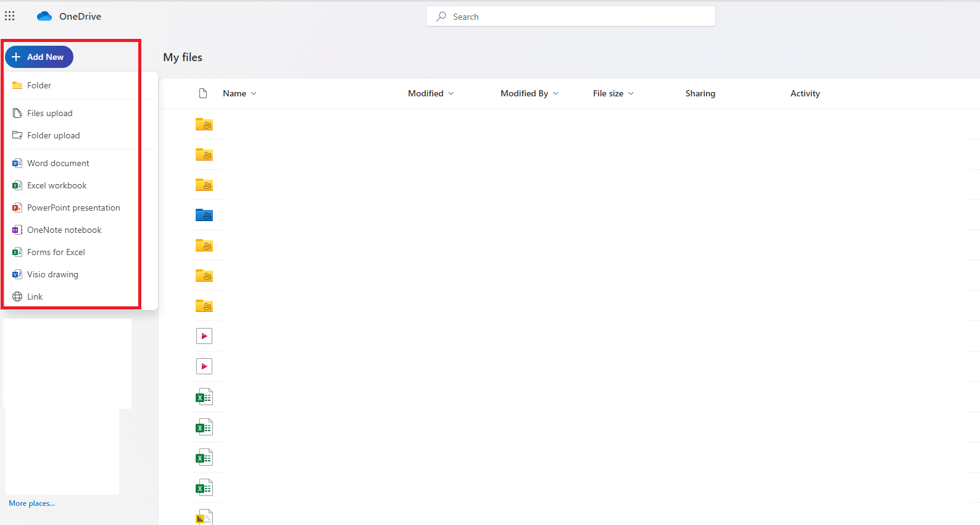980x525 pixels.
Task: Select the Visio drawing icon
Action: [x=17, y=274]
